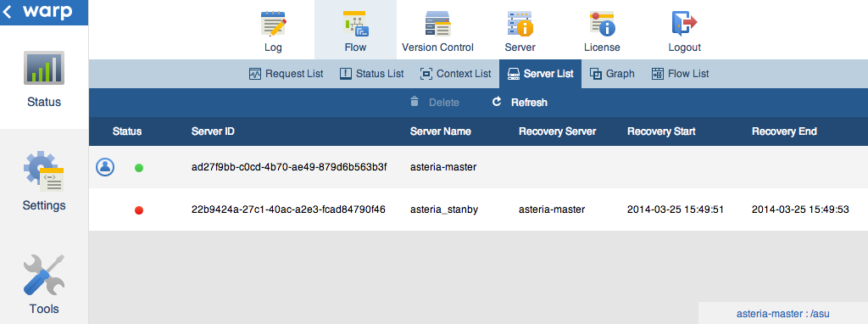This screenshot has width=868, height=324.
Task: Click the Recovery End column header
Action: (x=784, y=131)
